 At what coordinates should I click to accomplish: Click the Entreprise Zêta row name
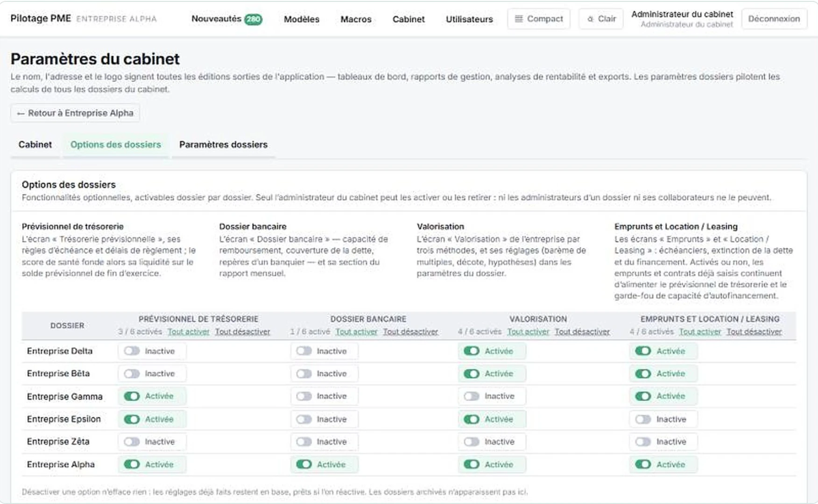(58, 442)
